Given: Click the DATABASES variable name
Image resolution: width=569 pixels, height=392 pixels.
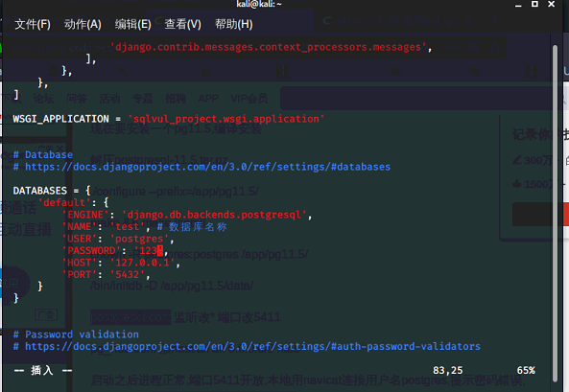Looking at the screenshot, I should tap(40, 191).
